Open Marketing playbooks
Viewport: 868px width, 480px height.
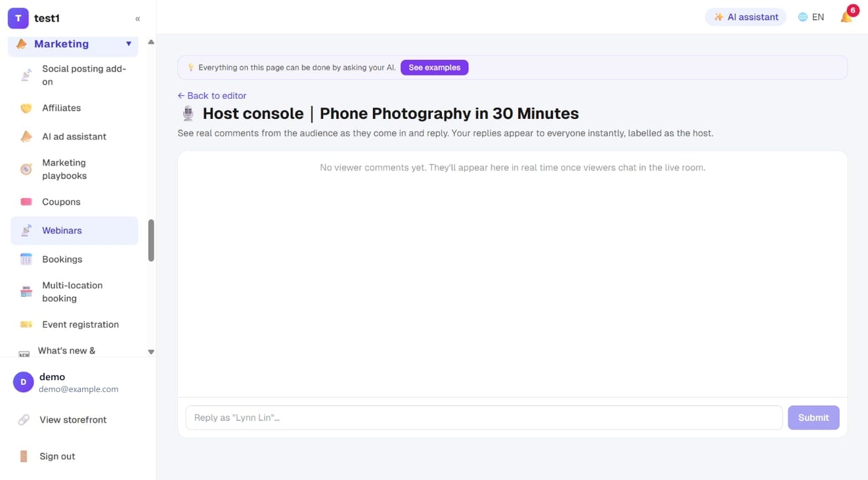point(74,169)
